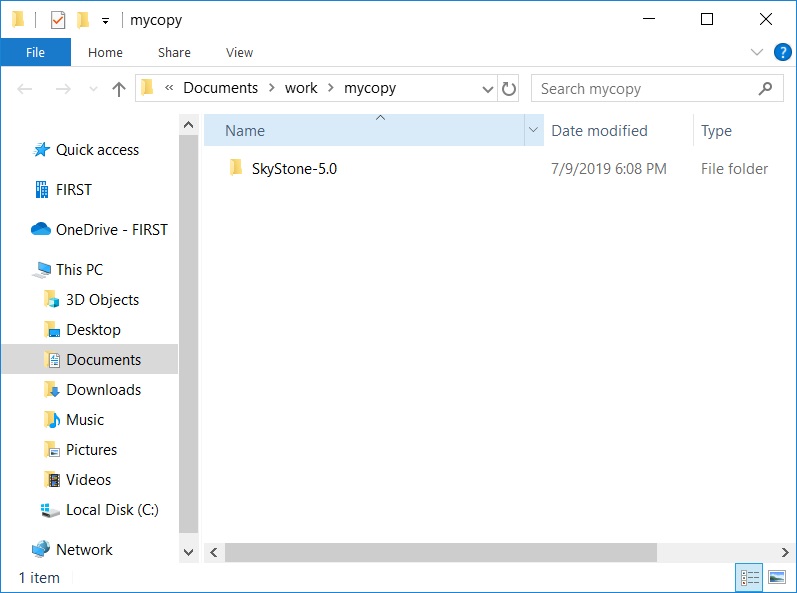The width and height of the screenshot is (797, 593).
Task: Navigate to work in breadcrumb path
Action: [300, 88]
